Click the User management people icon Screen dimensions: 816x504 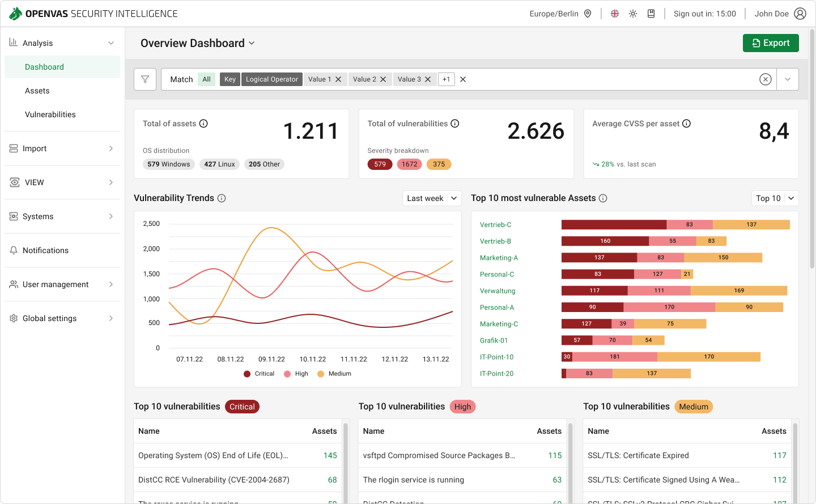point(14,284)
